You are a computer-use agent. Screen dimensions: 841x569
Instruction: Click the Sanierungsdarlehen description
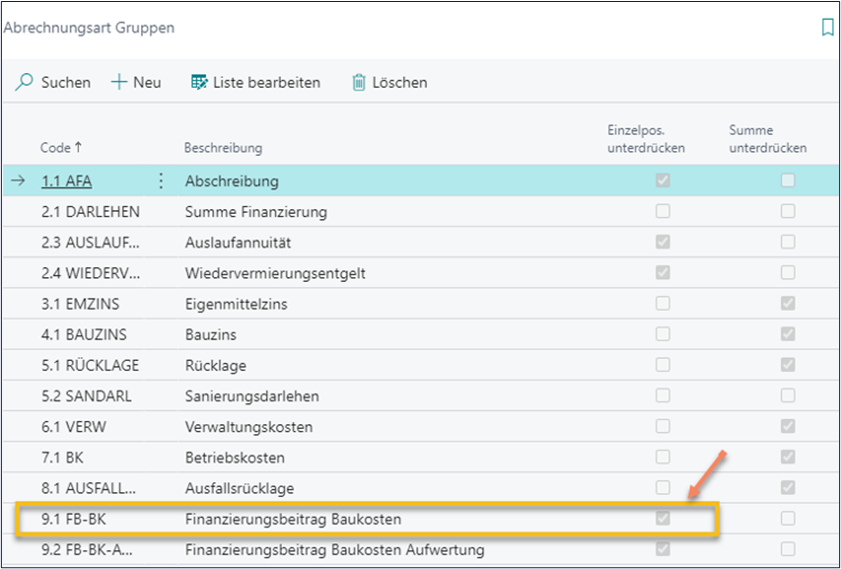coord(252,396)
